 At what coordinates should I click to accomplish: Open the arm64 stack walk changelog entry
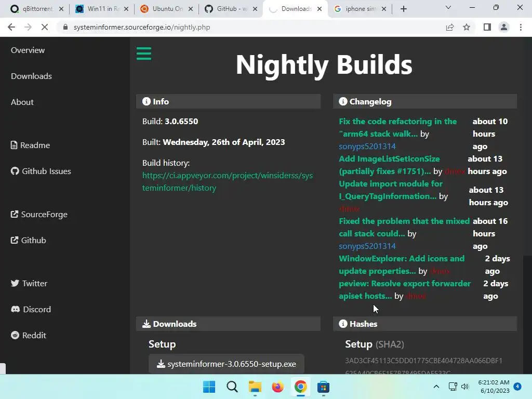pos(397,128)
